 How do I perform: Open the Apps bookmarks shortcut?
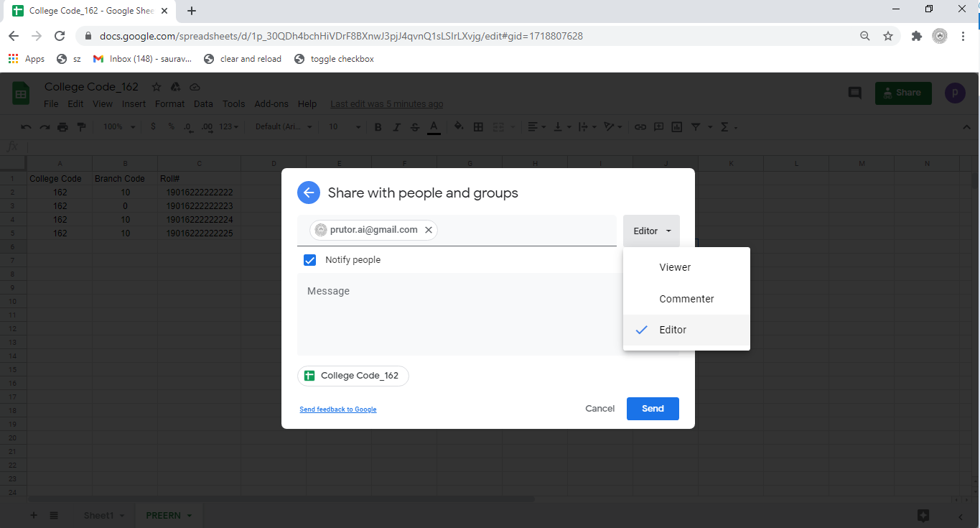click(27, 59)
